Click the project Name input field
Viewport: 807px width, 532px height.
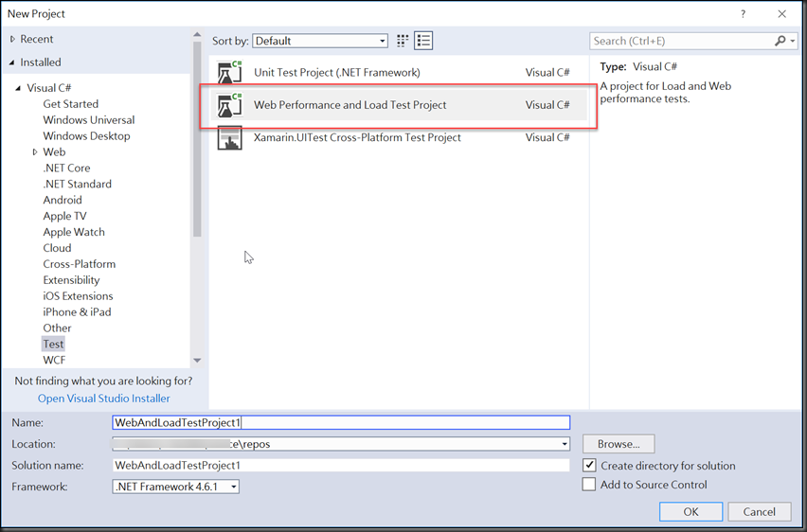[x=341, y=422]
